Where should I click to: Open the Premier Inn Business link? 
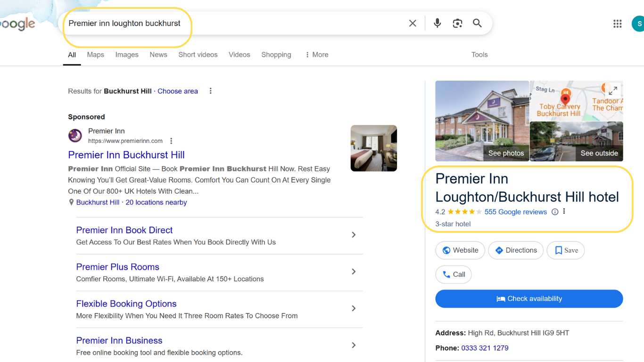pyautogui.click(x=119, y=340)
